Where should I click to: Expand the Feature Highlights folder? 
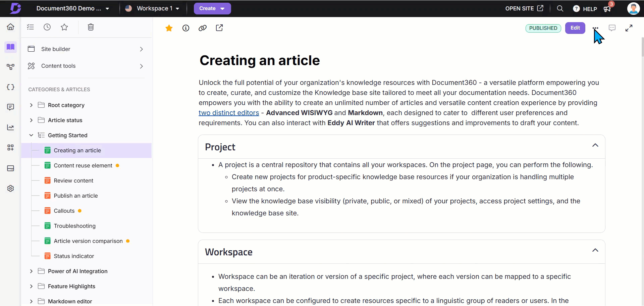coord(31,286)
